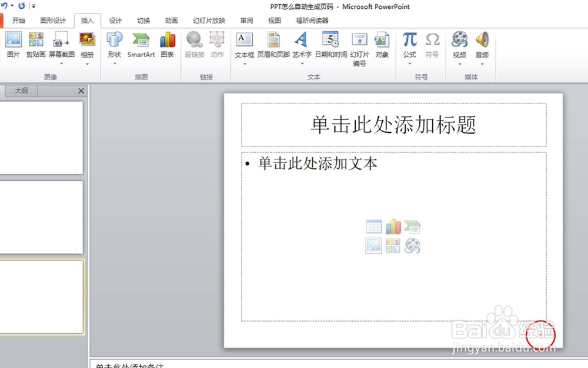The image size is (588, 368).
Task: Close the 大纲 outline panel
Action: point(81,91)
